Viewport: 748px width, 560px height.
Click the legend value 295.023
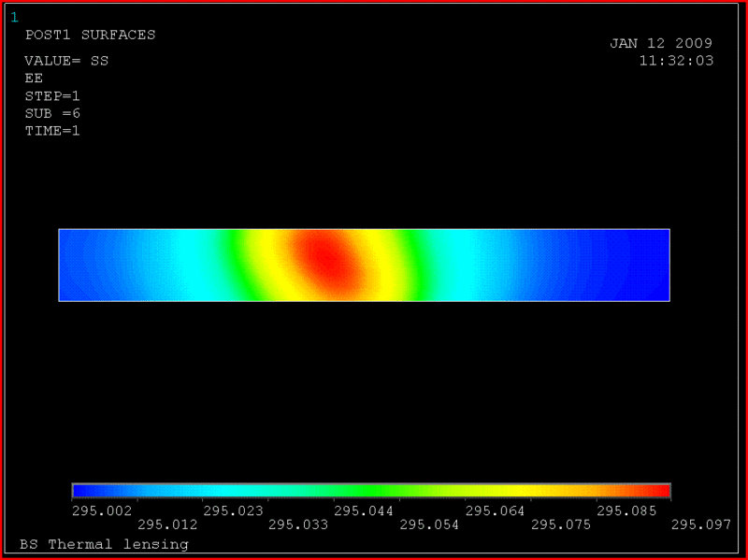pyautogui.click(x=233, y=510)
